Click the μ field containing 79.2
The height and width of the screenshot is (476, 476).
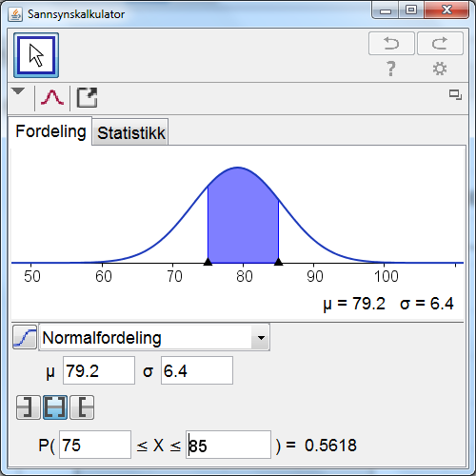point(99,370)
